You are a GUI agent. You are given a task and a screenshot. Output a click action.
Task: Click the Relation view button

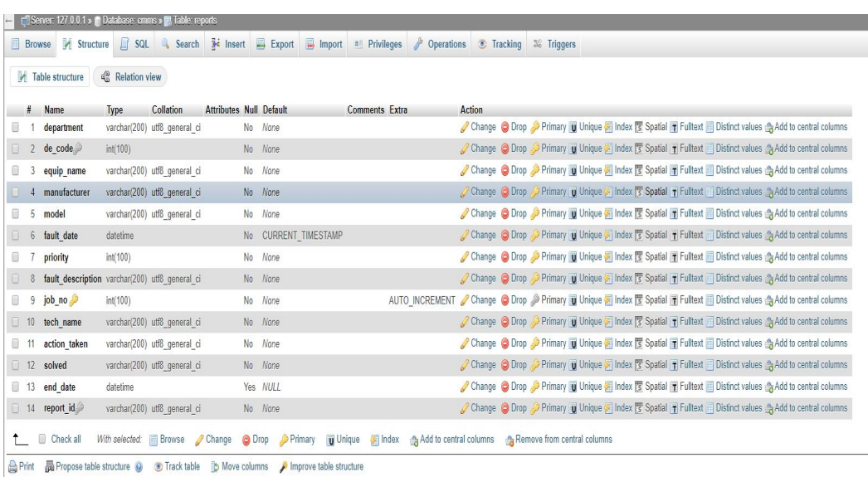[131, 77]
